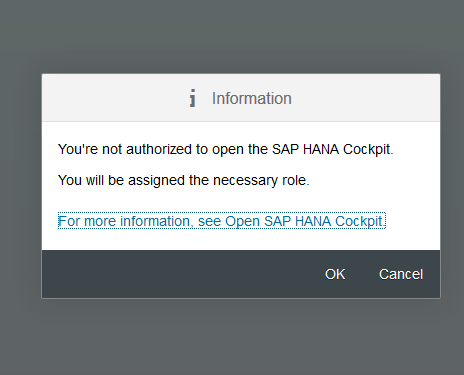Dismiss the dialog with Cancel
The image size is (464, 375).
click(401, 274)
